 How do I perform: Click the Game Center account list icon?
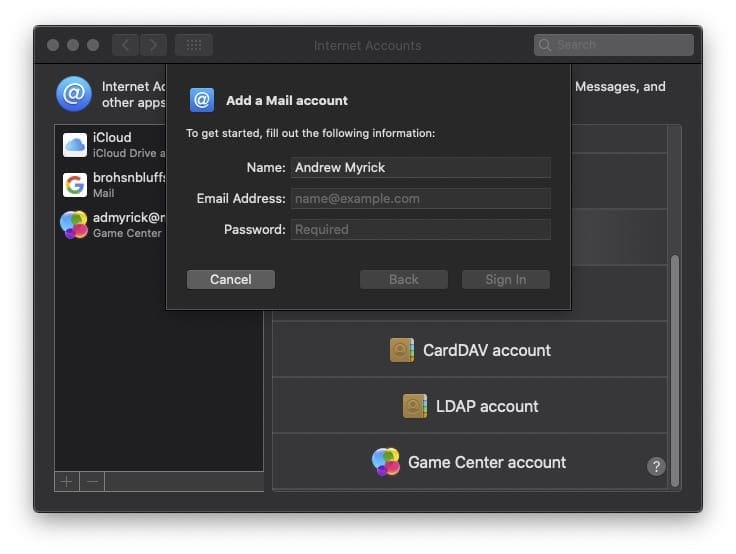coord(386,462)
